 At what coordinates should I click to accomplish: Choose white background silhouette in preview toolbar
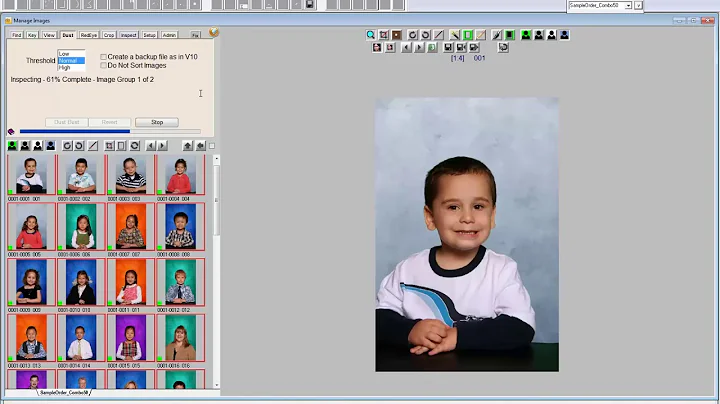point(551,35)
